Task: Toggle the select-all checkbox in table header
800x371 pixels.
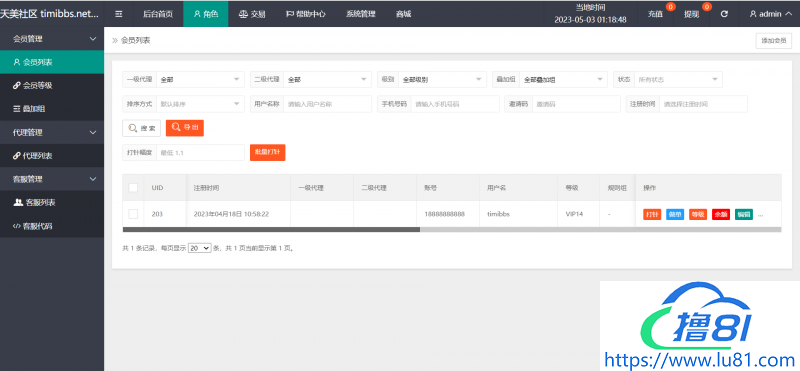Action: point(133,188)
